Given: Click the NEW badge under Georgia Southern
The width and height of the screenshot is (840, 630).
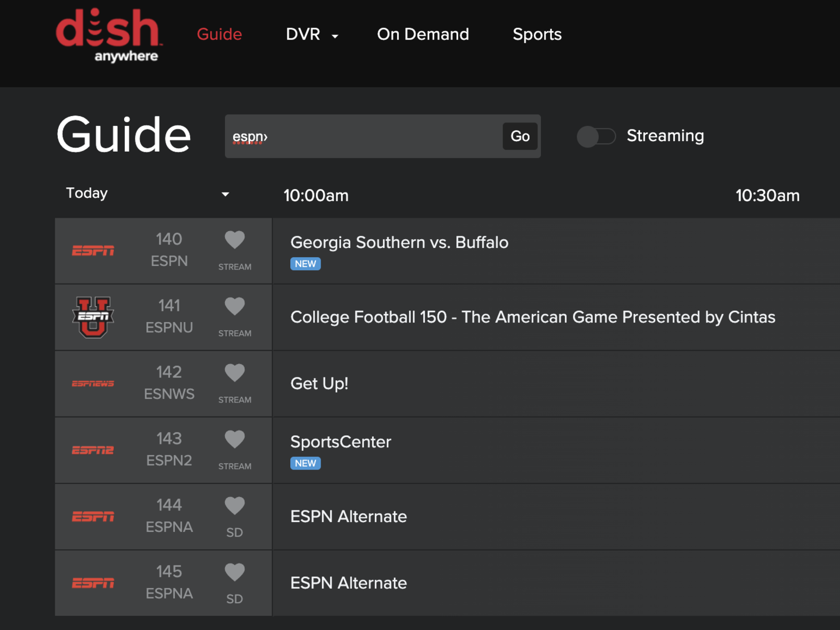Looking at the screenshot, I should 305,264.
